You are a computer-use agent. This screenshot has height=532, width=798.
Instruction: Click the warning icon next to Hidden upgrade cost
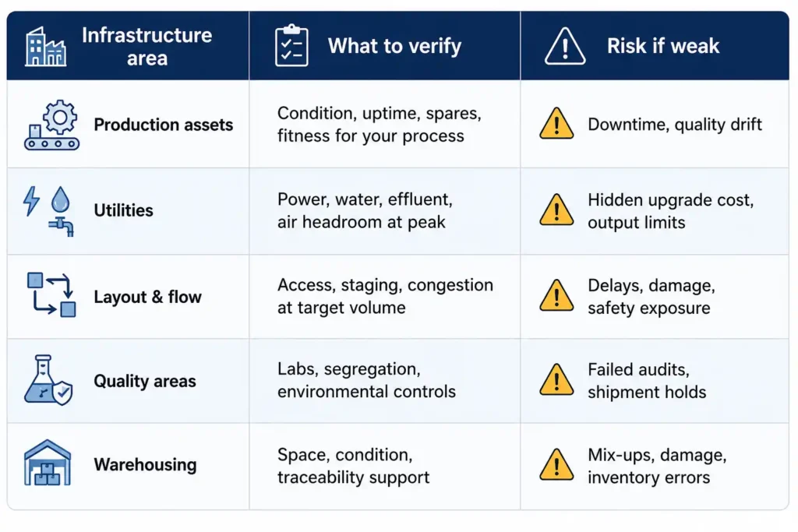coord(556,210)
